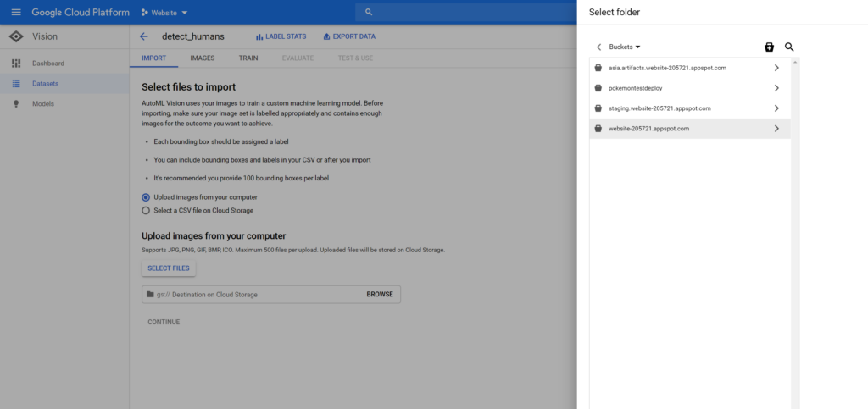This screenshot has width=868, height=409.
Task: Click the LABEL STATS link
Action: pos(281,36)
